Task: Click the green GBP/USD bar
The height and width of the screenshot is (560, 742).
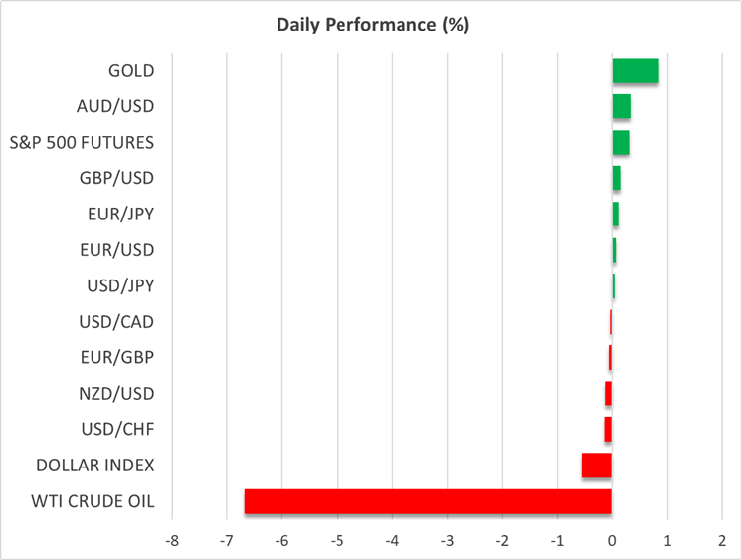Action: [x=617, y=178]
